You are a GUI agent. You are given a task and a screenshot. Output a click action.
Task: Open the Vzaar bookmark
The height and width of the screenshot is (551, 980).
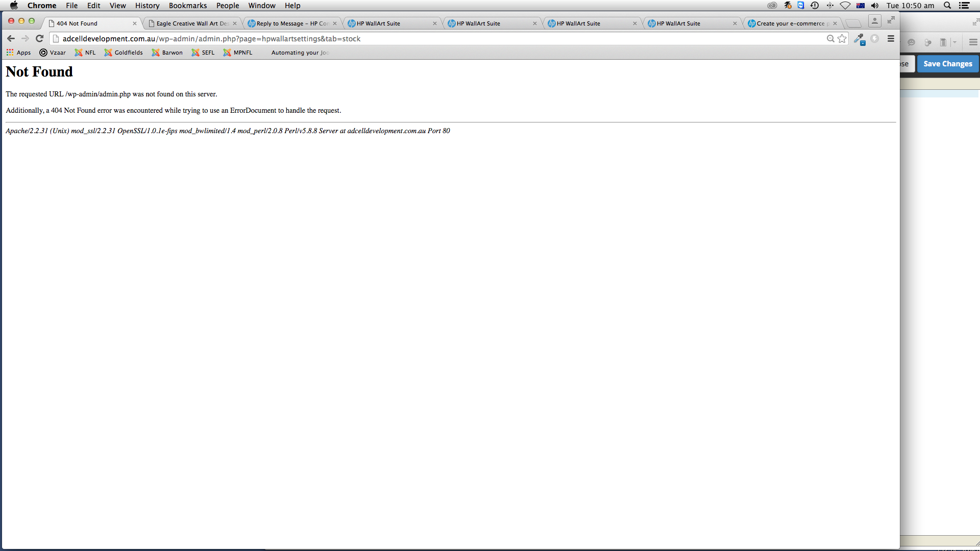click(53, 53)
